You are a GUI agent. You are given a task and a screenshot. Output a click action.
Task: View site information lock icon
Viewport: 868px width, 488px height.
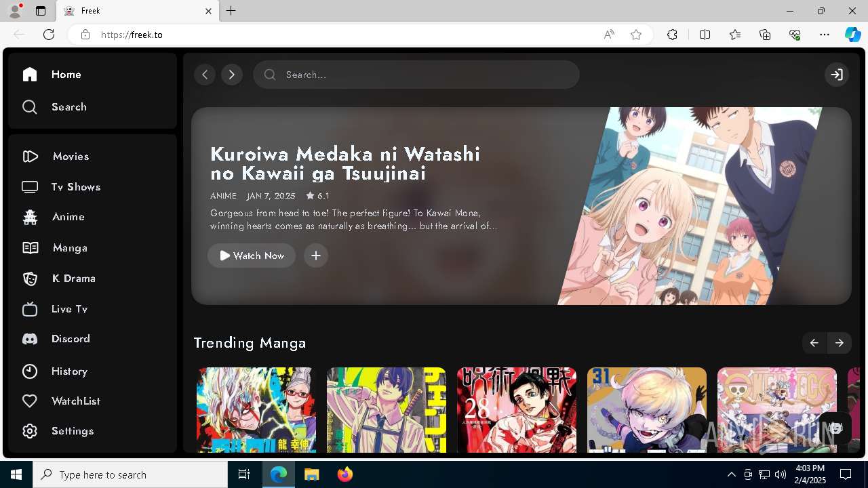click(85, 35)
